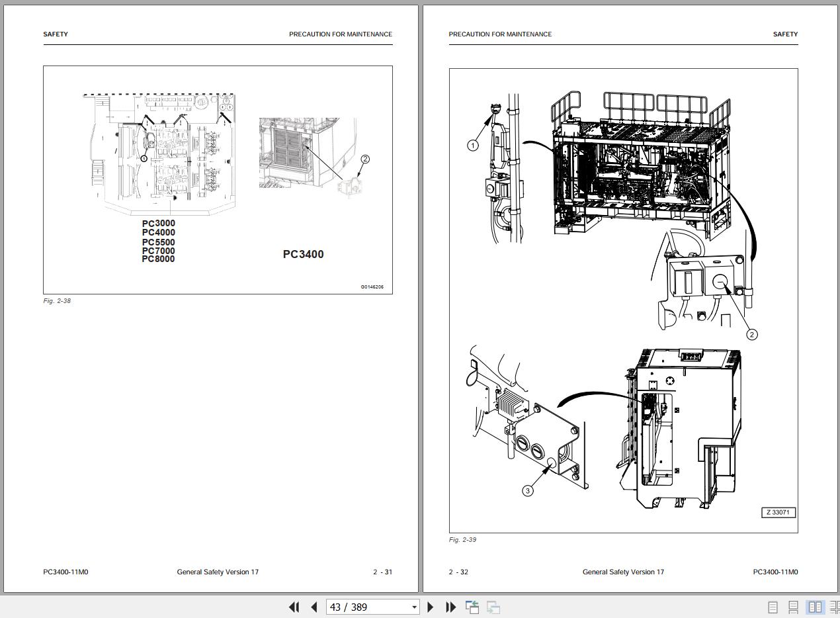The width and height of the screenshot is (840, 618).
Task: Go to the next page
Action: 431,607
